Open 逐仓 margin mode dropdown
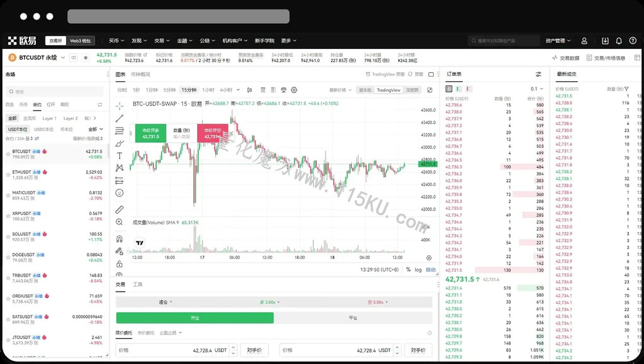 point(165,302)
